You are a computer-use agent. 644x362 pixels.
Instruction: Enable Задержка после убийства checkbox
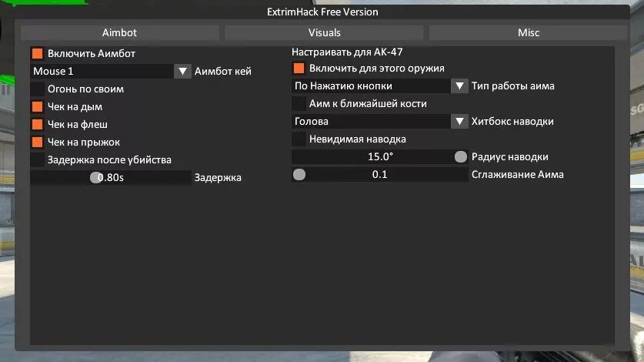(38, 159)
